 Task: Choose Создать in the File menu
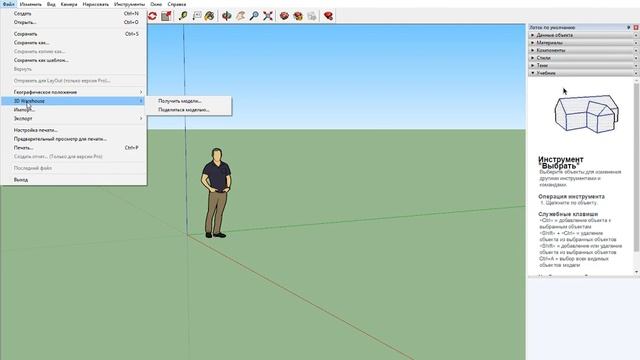pyautogui.click(x=74, y=13)
